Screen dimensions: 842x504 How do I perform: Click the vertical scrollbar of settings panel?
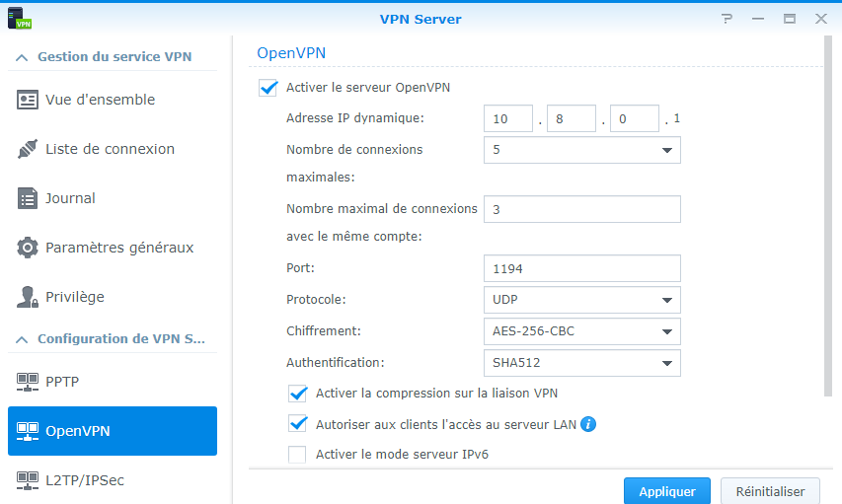click(828, 216)
